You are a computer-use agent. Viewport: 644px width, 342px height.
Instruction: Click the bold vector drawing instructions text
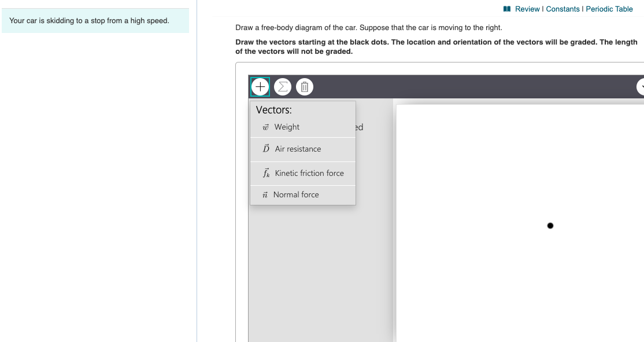(x=436, y=46)
